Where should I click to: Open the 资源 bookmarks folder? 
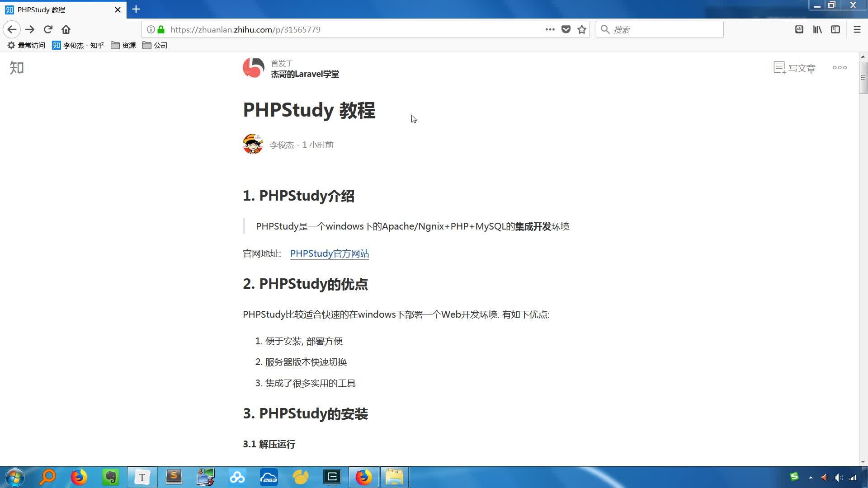(x=123, y=45)
